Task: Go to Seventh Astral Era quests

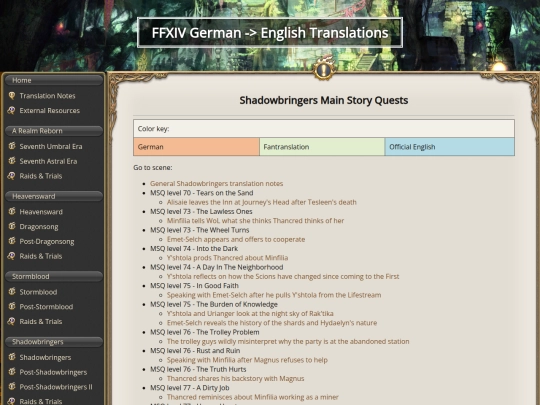Action: click(48, 161)
